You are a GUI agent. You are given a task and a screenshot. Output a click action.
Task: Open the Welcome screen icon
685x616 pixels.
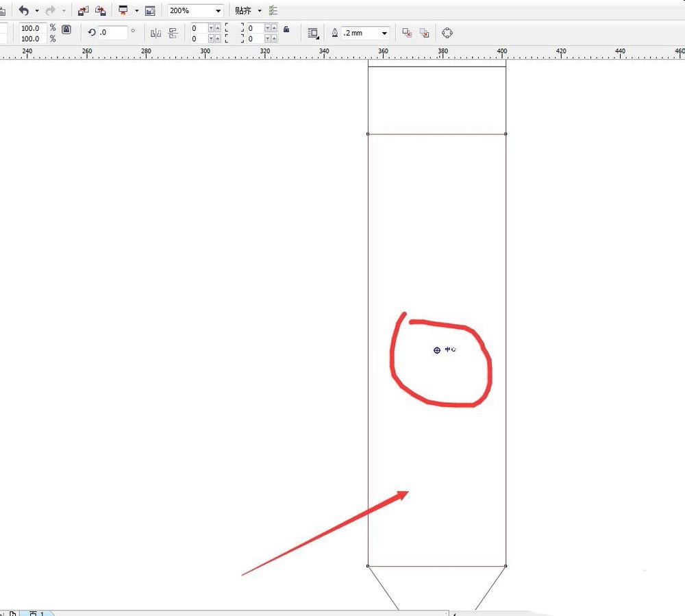pyautogui.click(x=150, y=11)
